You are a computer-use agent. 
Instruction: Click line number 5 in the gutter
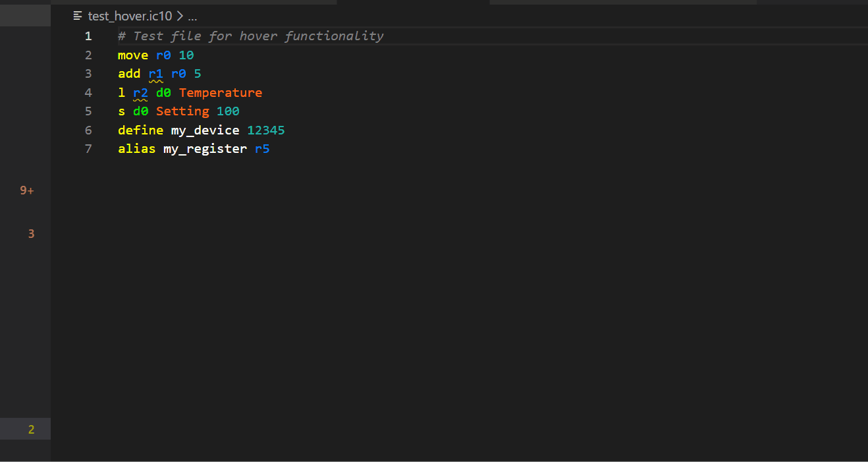point(88,111)
